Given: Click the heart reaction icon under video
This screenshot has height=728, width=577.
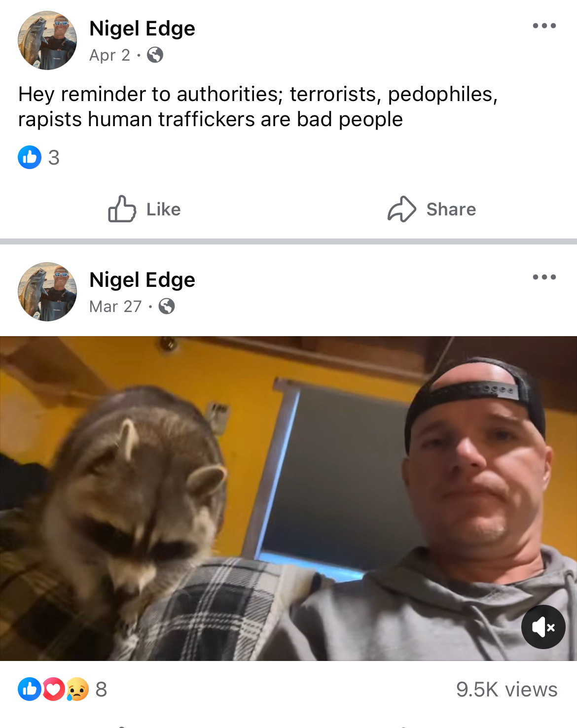Looking at the screenshot, I should coord(53,689).
